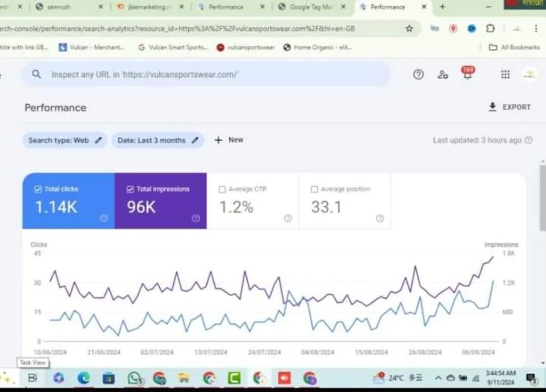Open WhatsApp from the taskbar
The width and height of the screenshot is (546, 392).
tap(134, 378)
